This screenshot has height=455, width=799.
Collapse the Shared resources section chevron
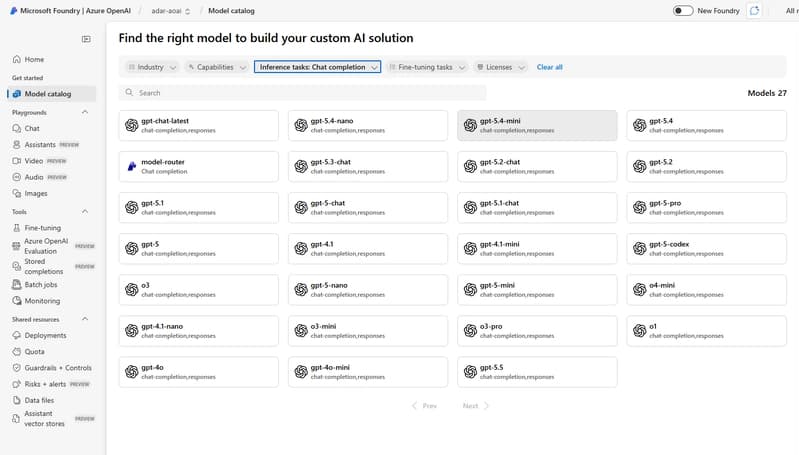click(x=85, y=319)
